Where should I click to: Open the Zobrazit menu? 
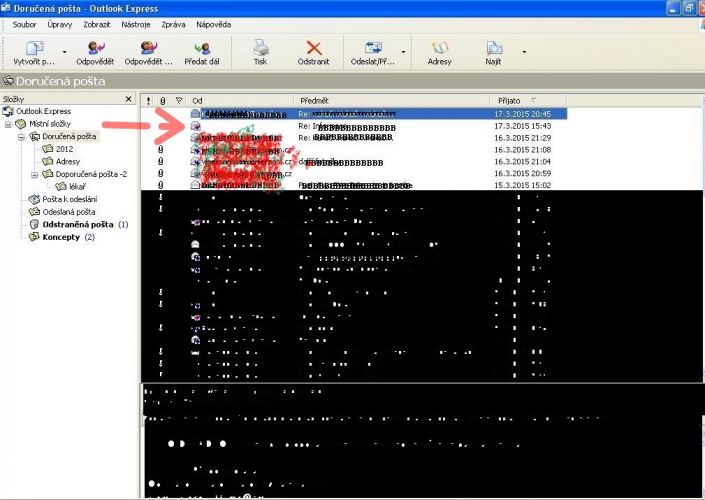pos(97,25)
